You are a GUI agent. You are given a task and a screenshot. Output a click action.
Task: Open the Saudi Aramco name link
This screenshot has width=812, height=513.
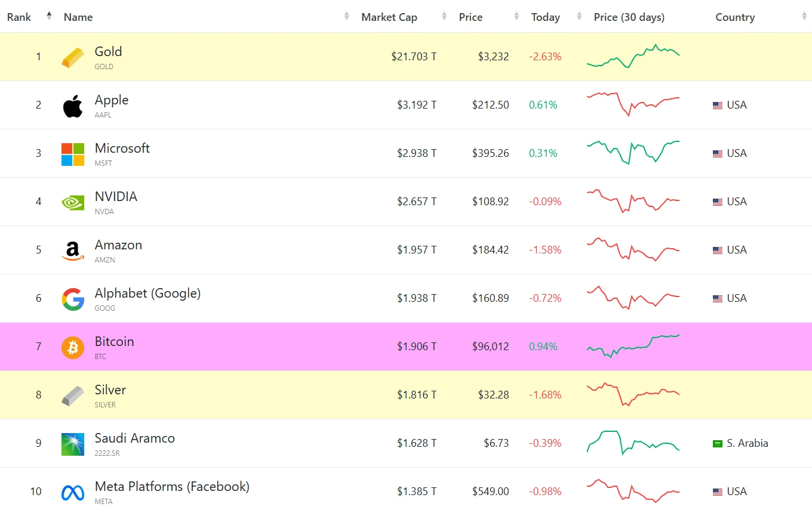tap(135, 438)
